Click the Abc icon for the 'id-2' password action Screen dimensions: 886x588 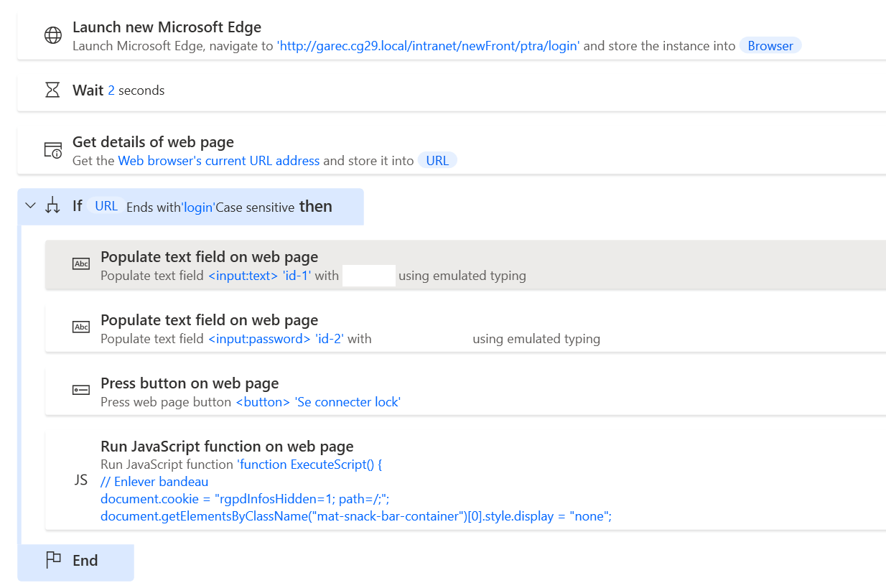[81, 327]
